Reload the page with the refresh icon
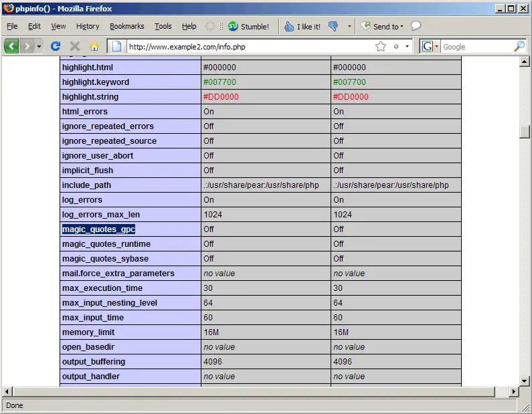Screen dimensions: 532x414 56,46
